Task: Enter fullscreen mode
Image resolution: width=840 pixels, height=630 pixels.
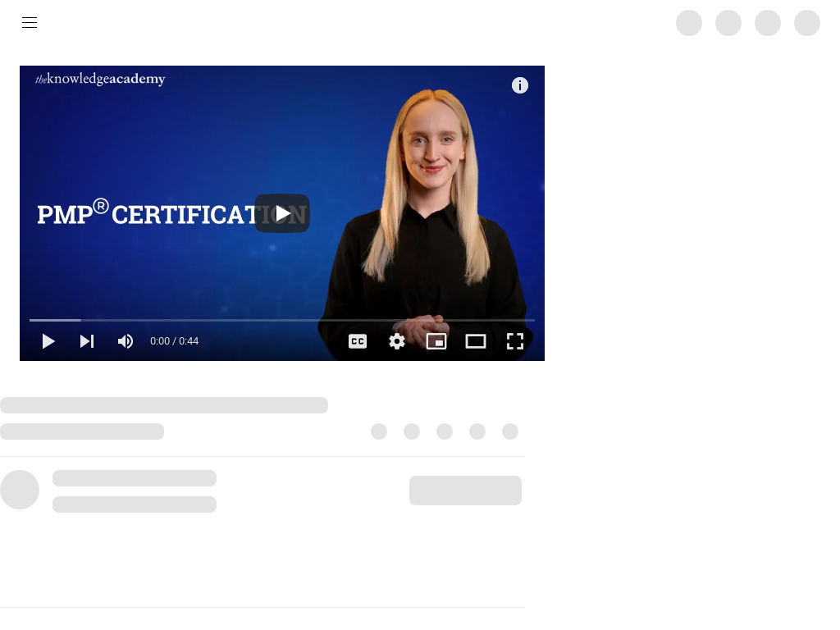Action: coord(515,341)
